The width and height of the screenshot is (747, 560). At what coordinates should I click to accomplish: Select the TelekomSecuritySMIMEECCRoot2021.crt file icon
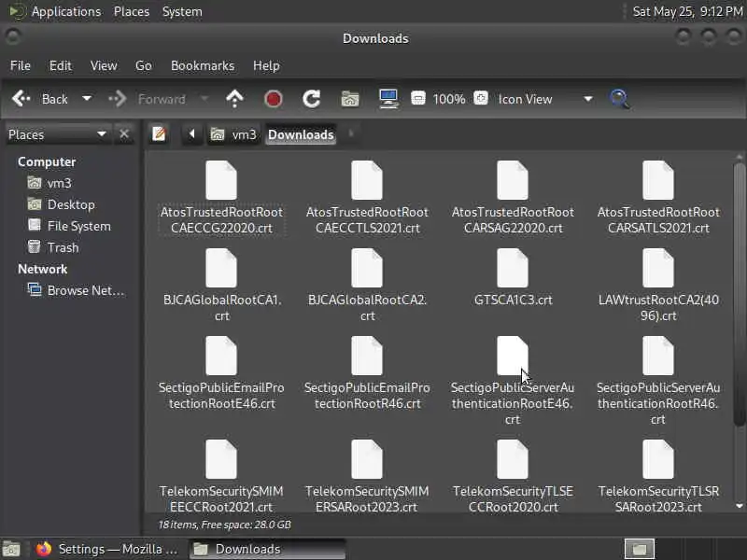pos(221,459)
